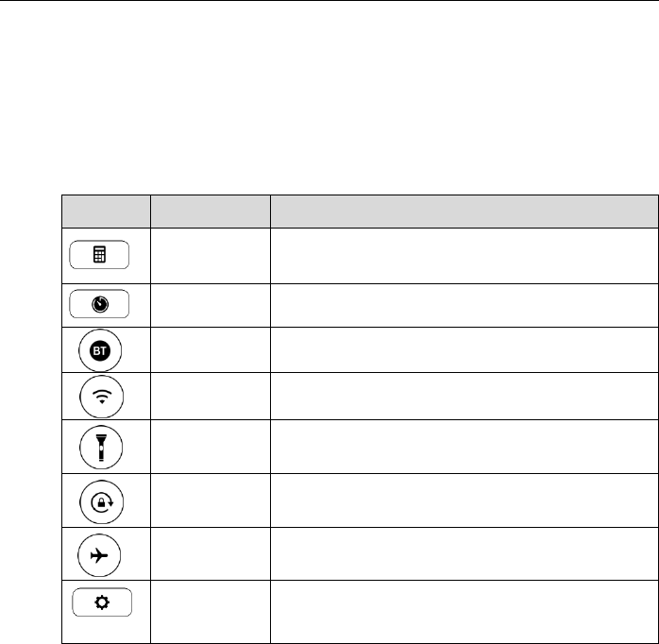Select the name cell next to Wi-Fi icon
This screenshot has width=659, height=644.
tap(211, 396)
